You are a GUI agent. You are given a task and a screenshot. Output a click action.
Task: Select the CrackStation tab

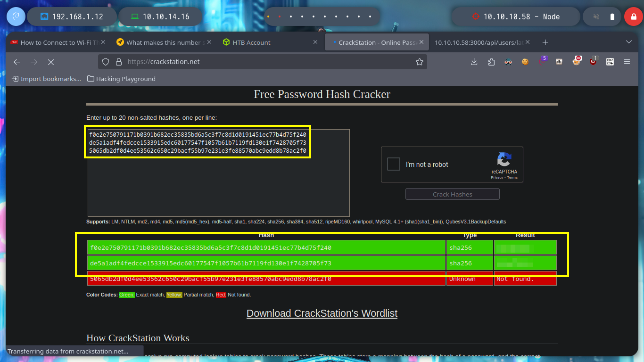point(377,42)
